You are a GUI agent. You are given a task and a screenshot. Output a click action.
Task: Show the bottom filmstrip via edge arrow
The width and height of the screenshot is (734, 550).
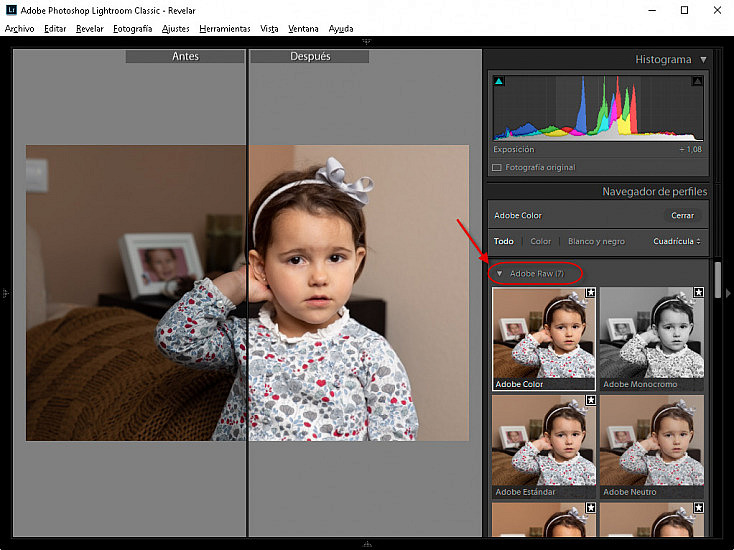point(367,544)
